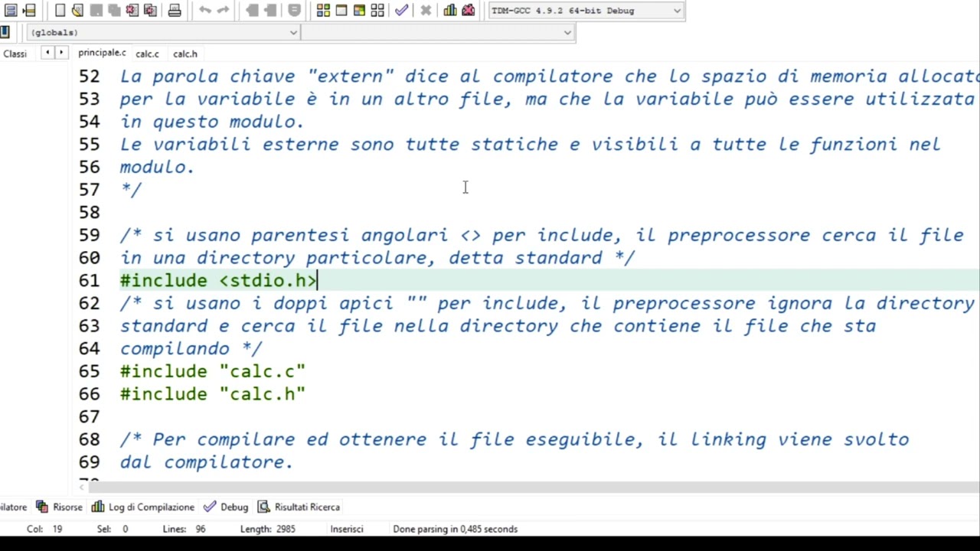Click the Close file toolbar icon
The image size is (980, 551).
(132, 11)
